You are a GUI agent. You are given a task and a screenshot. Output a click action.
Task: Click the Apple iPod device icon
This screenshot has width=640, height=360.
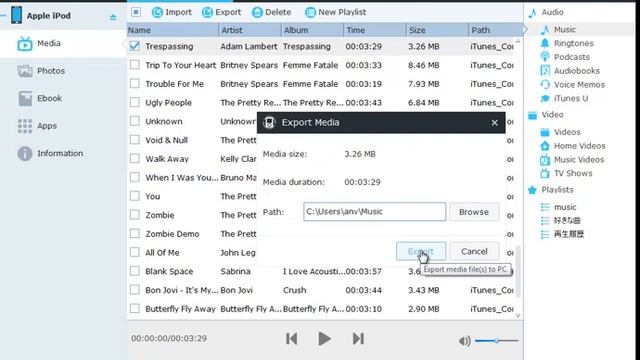16,16
